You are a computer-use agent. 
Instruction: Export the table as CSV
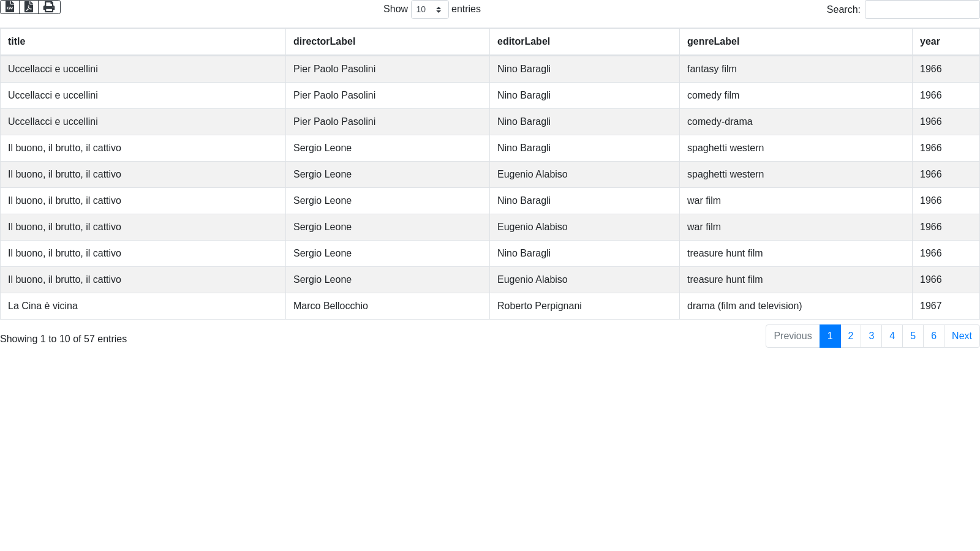point(10,7)
